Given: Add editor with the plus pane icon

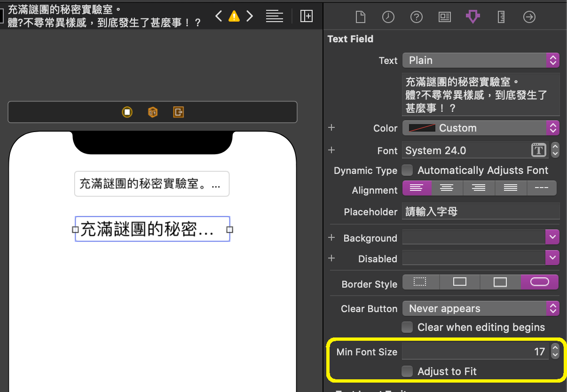Looking at the screenshot, I should coord(307,16).
